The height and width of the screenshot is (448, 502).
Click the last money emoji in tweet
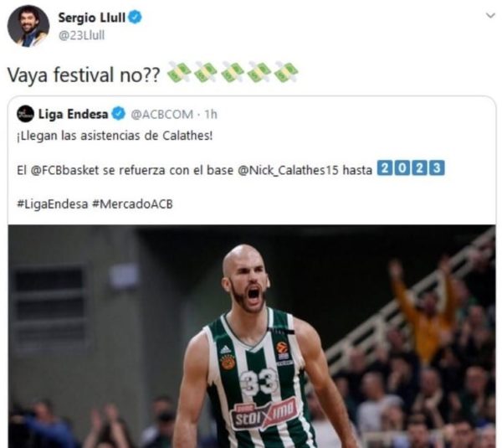(286, 72)
